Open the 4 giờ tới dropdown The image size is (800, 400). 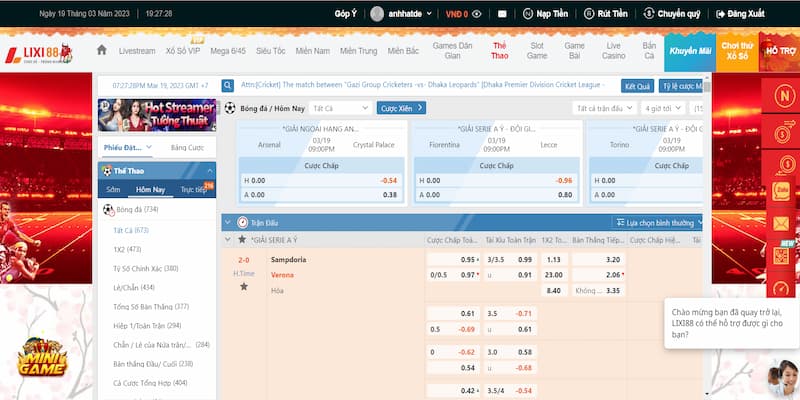coord(663,108)
